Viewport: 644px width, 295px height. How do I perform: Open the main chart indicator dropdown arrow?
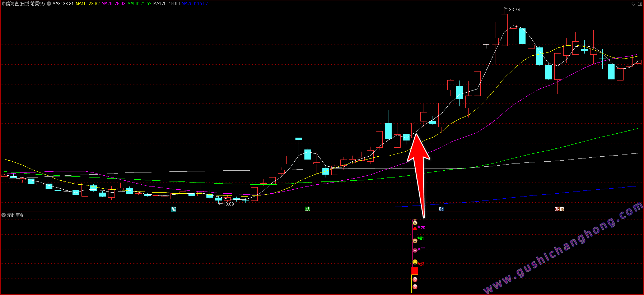pos(49,4)
